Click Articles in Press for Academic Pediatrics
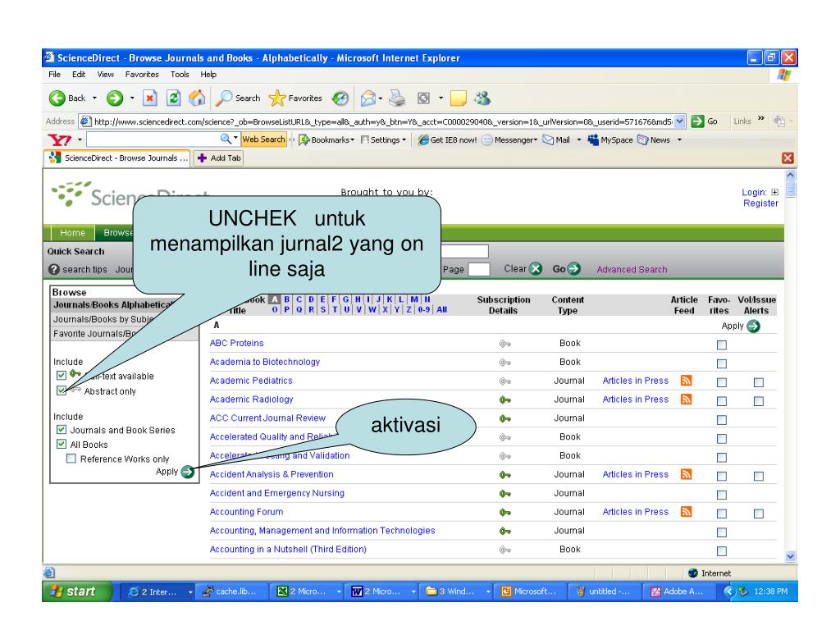 [636, 381]
